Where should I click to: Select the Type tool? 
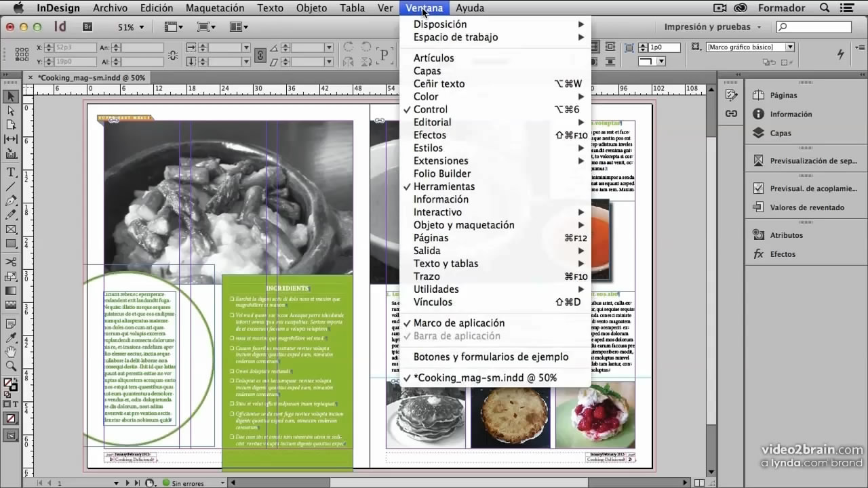11,173
